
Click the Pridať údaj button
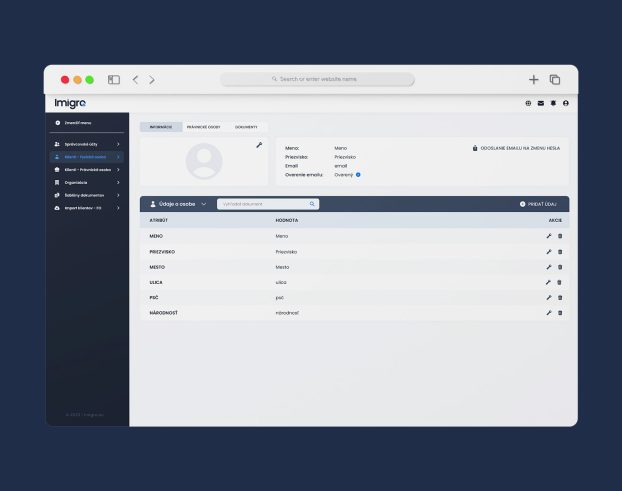pyautogui.click(x=538, y=204)
